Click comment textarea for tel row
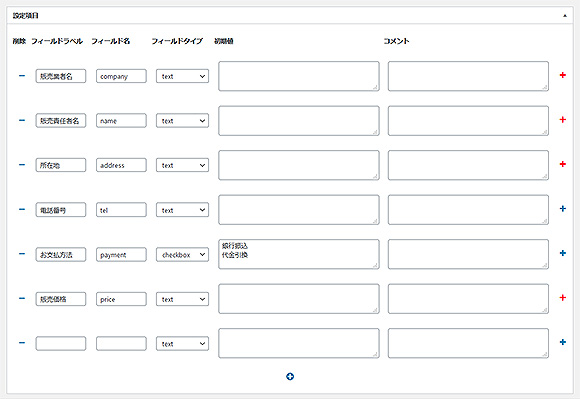 [x=468, y=210]
